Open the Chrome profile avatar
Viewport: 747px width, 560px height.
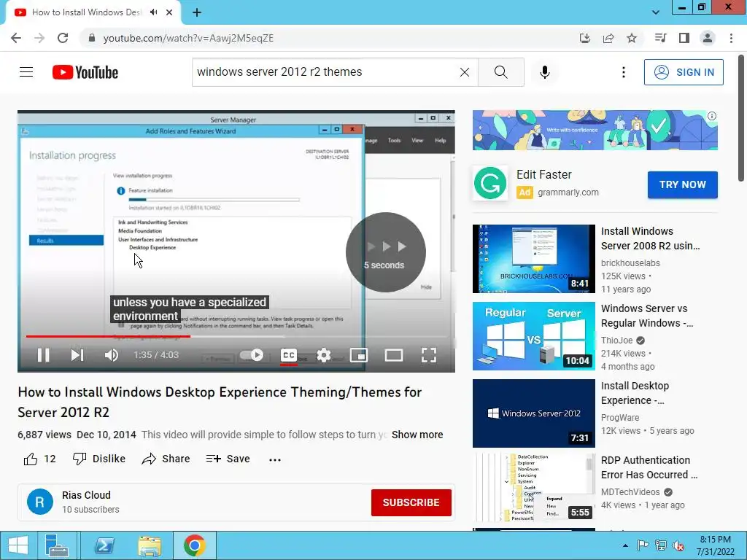click(708, 38)
